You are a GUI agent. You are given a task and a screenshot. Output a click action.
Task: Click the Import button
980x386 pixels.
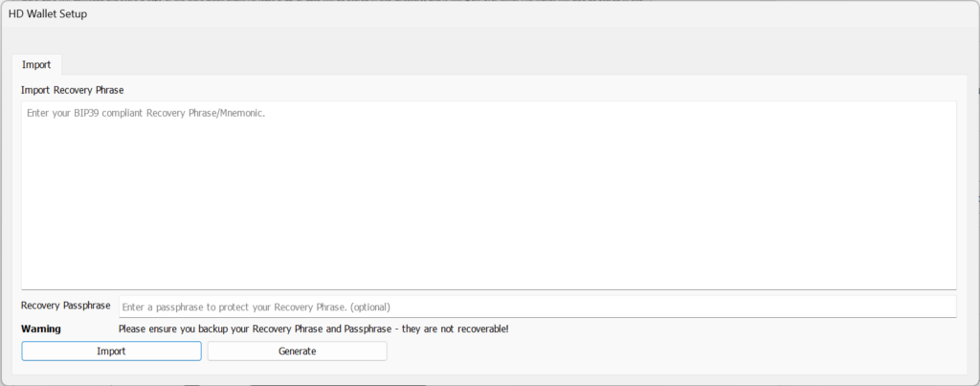[x=111, y=351]
